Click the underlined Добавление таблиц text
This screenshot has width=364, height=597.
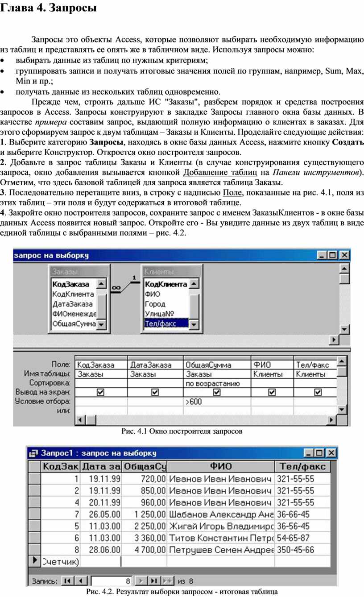[220, 172]
